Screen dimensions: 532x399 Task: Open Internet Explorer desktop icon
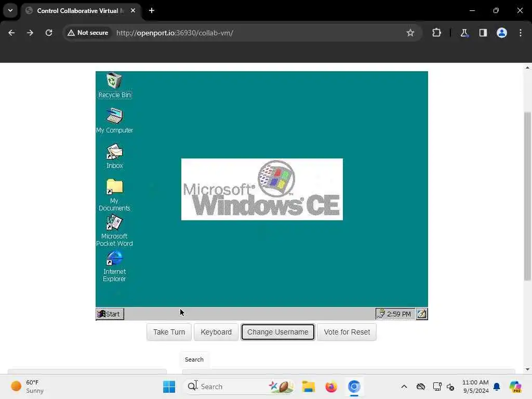point(114,266)
